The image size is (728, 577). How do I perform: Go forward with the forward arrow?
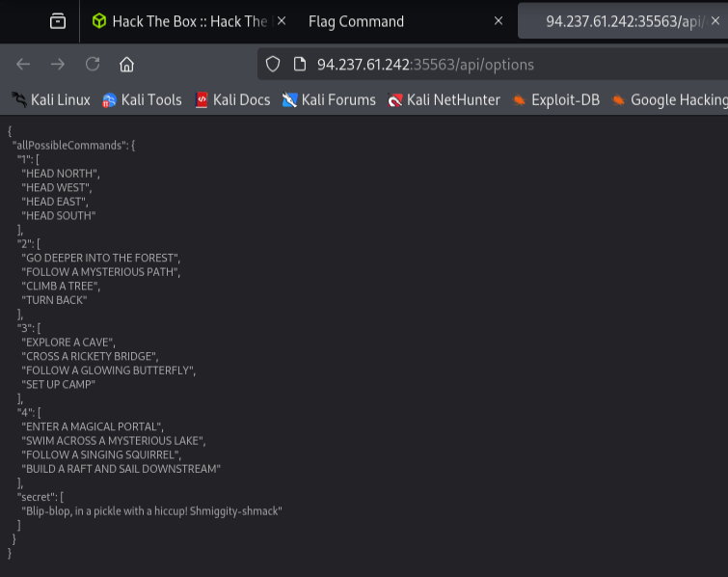click(58, 64)
